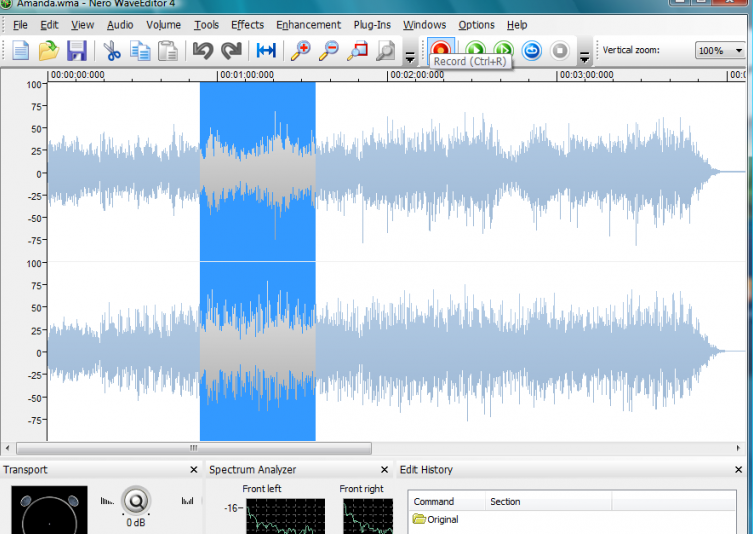Zoom to selection icon

pyautogui.click(x=357, y=50)
